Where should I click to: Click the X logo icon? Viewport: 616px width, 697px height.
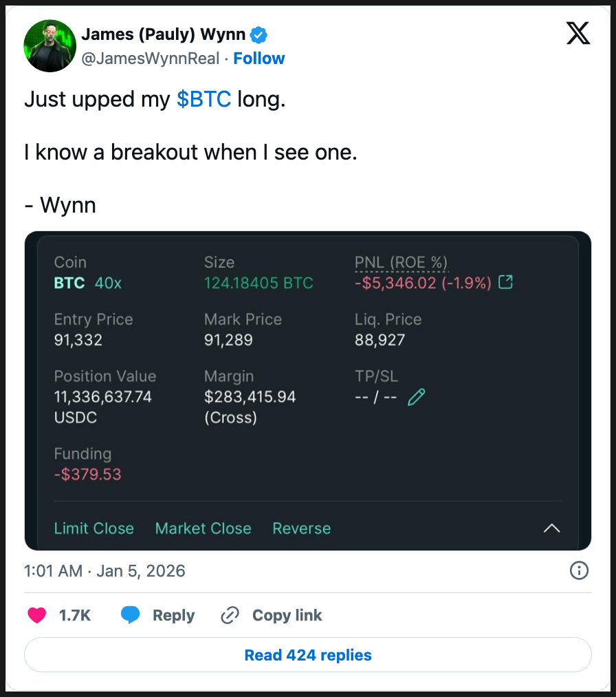coord(578,33)
